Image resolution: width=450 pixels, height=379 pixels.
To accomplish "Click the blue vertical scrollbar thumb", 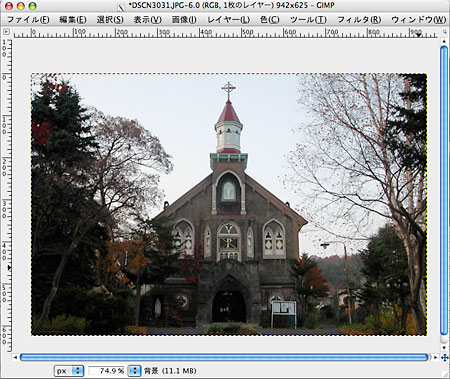I will pyautogui.click(x=444, y=190).
